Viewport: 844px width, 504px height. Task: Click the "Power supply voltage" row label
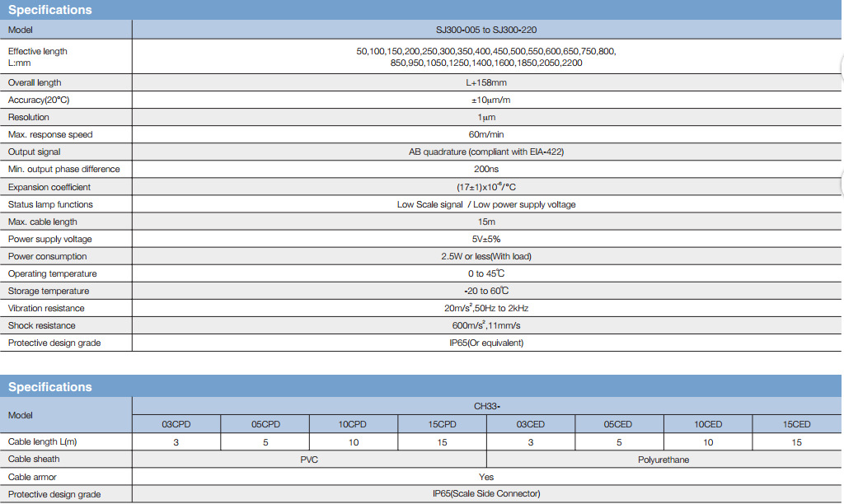(50, 240)
